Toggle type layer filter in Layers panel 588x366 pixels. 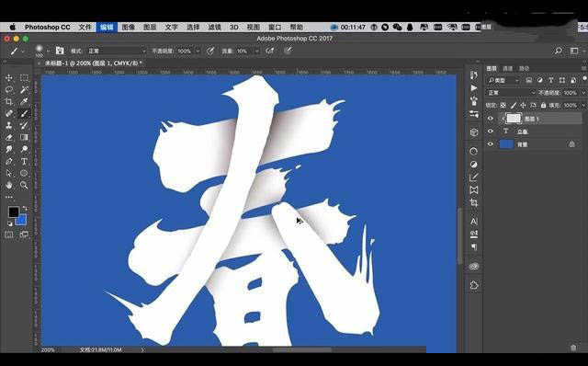(x=551, y=80)
